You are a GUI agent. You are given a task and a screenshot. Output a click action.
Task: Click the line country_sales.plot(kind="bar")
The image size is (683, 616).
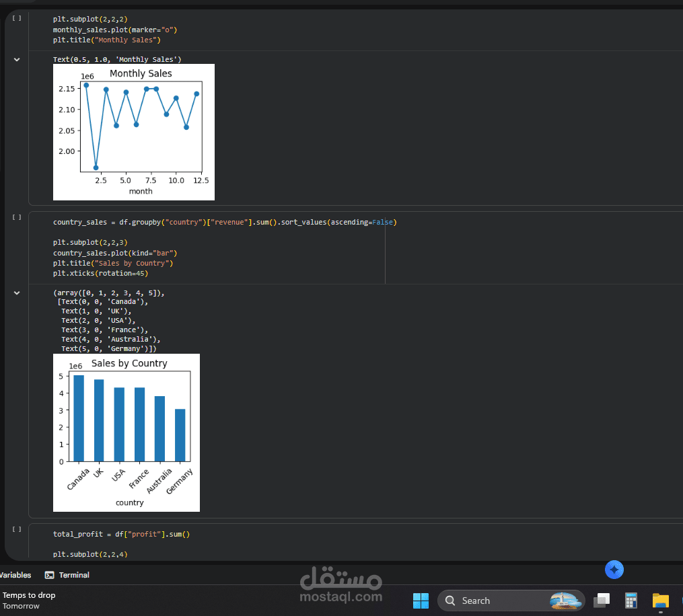click(x=115, y=253)
